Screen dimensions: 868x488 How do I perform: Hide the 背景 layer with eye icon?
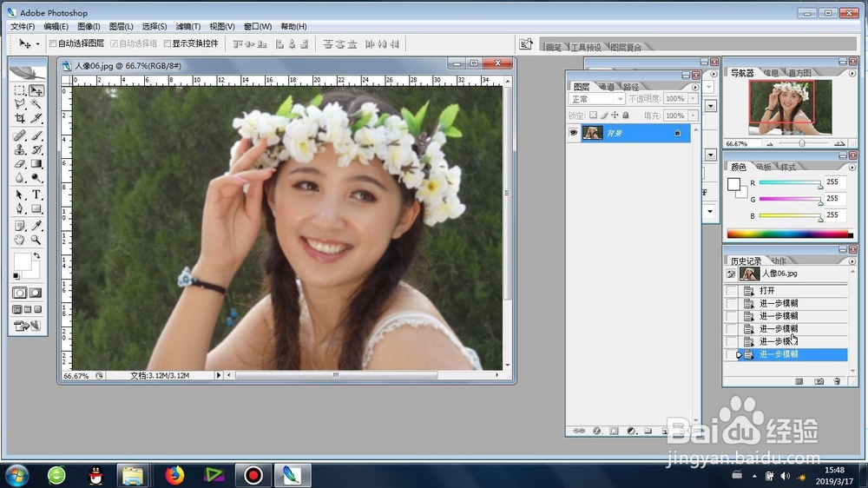click(x=573, y=133)
